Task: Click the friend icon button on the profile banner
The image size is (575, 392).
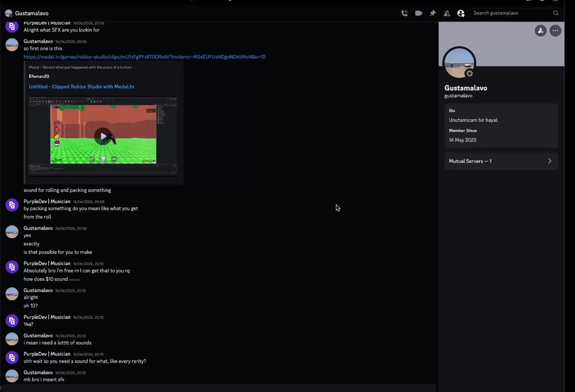Action: click(x=540, y=30)
